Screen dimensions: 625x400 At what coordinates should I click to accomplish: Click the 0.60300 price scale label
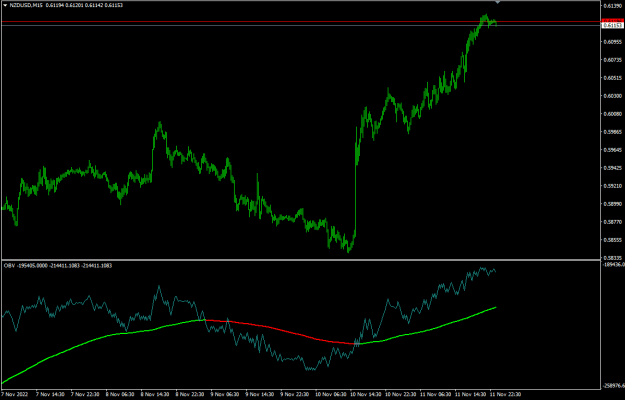613,96
